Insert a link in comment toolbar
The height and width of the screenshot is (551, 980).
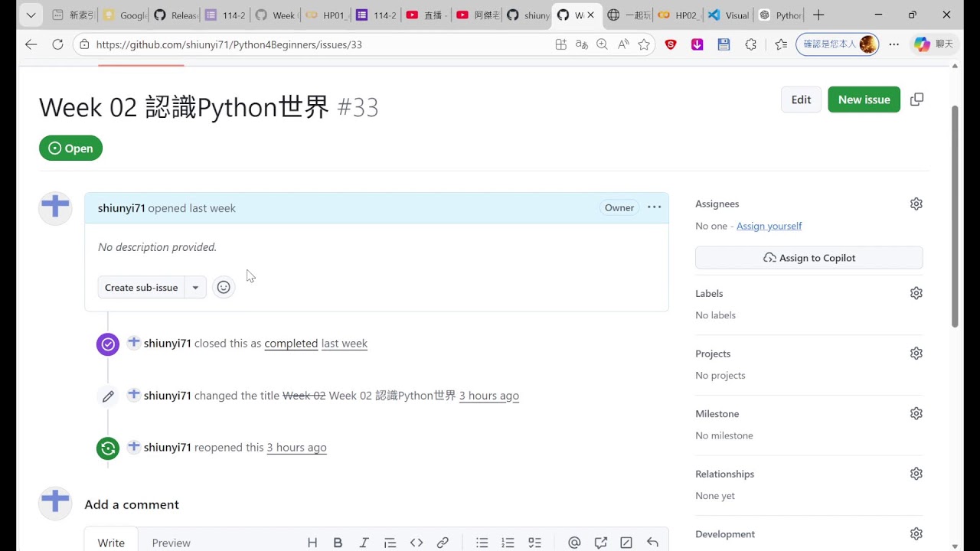tap(443, 543)
